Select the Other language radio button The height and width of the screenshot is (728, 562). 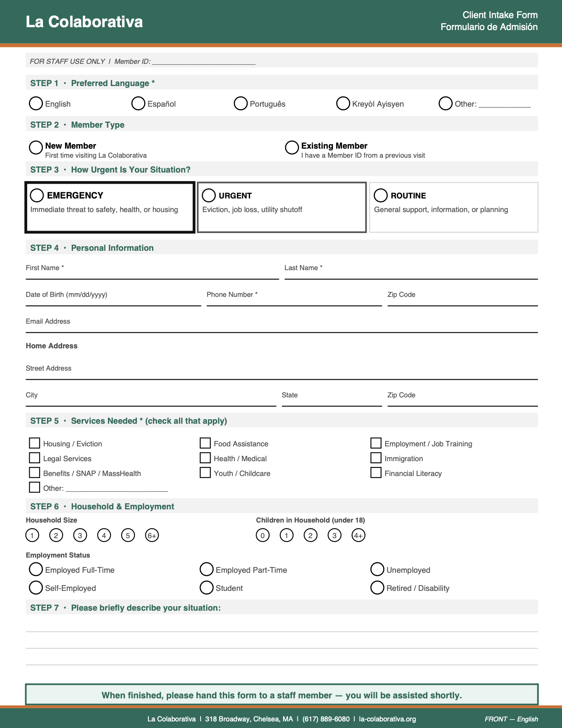pos(445,103)
